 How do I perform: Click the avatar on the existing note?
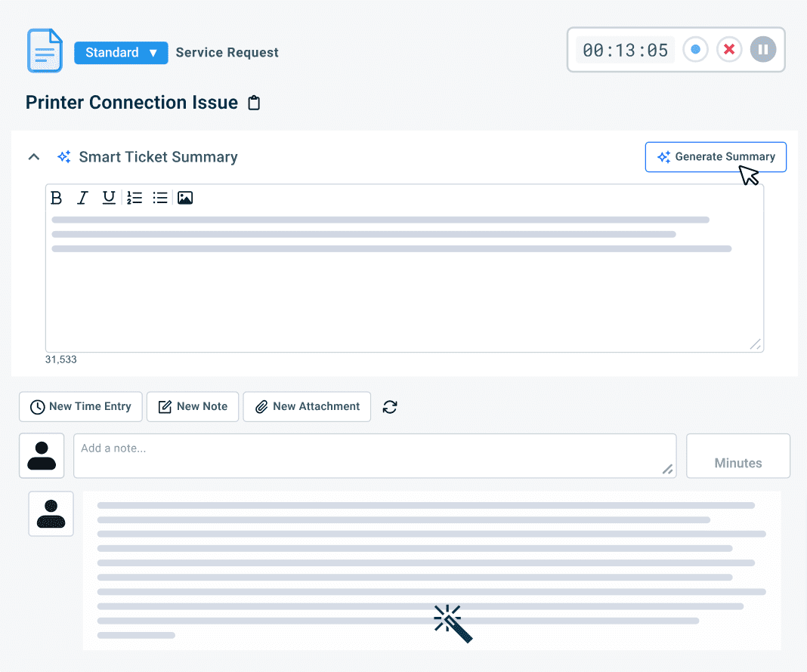[x=51, y=513]
